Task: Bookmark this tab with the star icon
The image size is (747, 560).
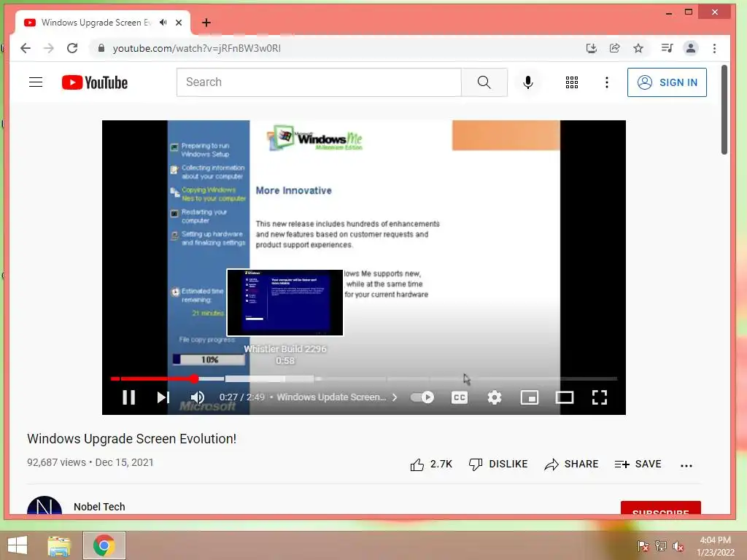Action: [638, 48]
